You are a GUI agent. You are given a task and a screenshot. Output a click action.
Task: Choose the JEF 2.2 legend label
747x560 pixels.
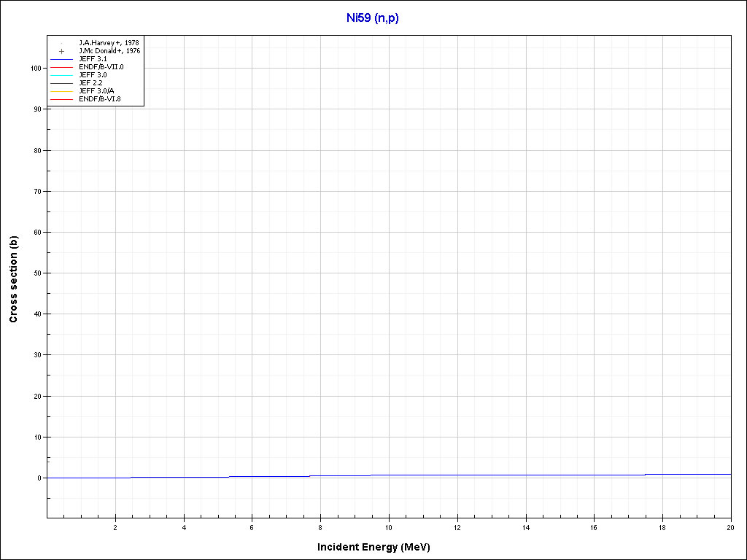click(x=90, y=82)
